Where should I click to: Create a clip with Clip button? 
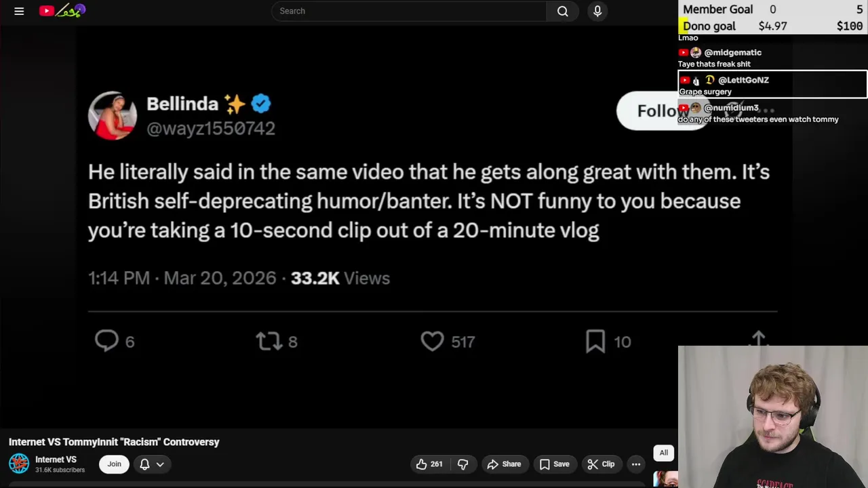(601, 464)
